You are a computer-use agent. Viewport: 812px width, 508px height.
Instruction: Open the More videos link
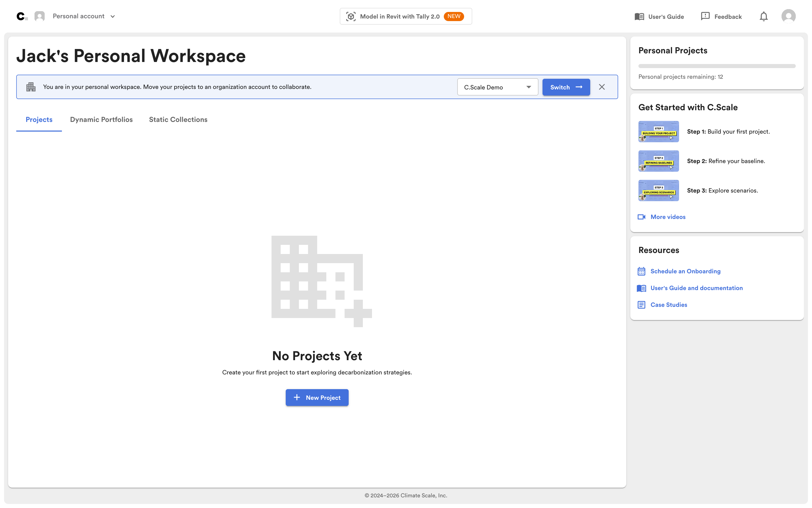(668, 217)
